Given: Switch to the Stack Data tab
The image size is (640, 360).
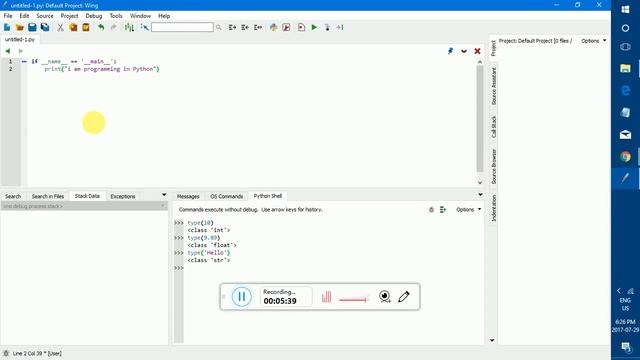Looking at the screenshot, I should click(x=87, y=196).
